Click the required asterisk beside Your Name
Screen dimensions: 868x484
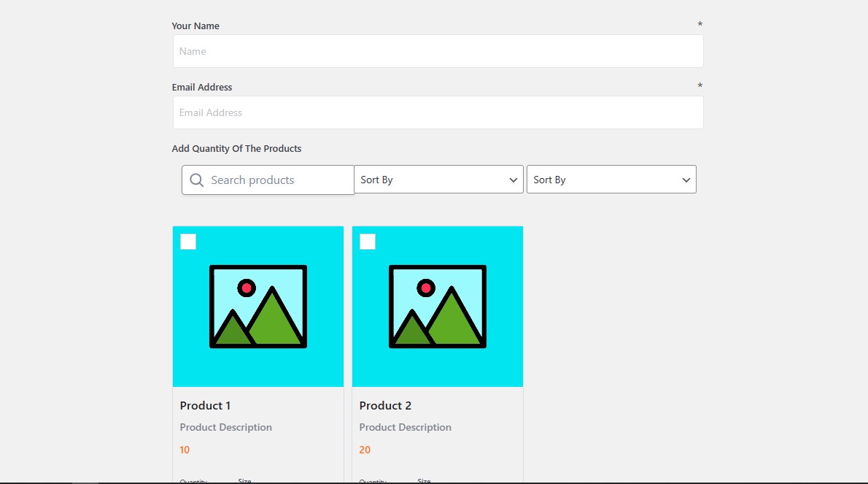(x=700, y=25)
